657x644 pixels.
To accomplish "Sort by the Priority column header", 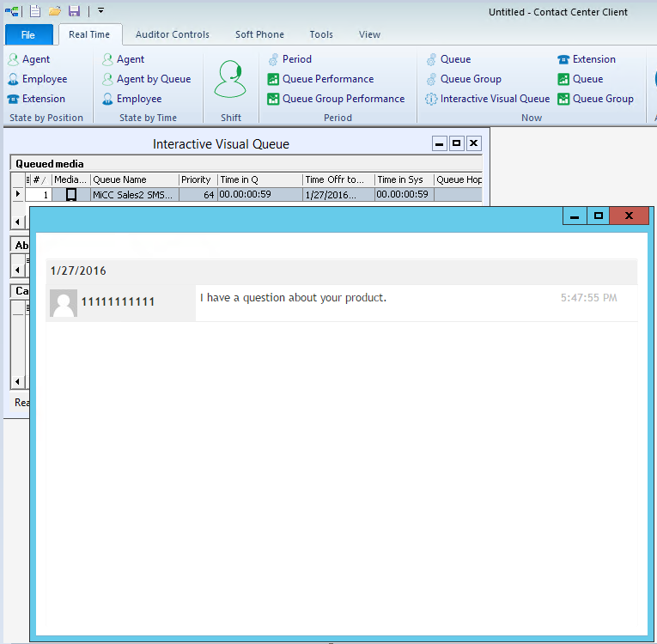I will click(197, 179).
